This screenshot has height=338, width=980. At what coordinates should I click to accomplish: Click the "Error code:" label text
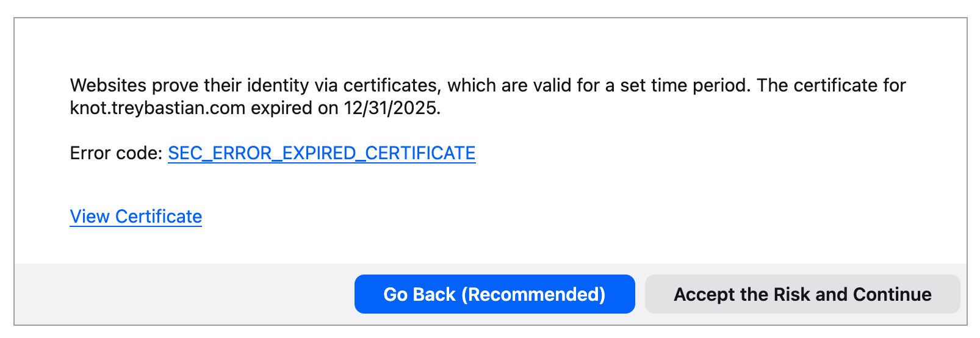(116, 153)
